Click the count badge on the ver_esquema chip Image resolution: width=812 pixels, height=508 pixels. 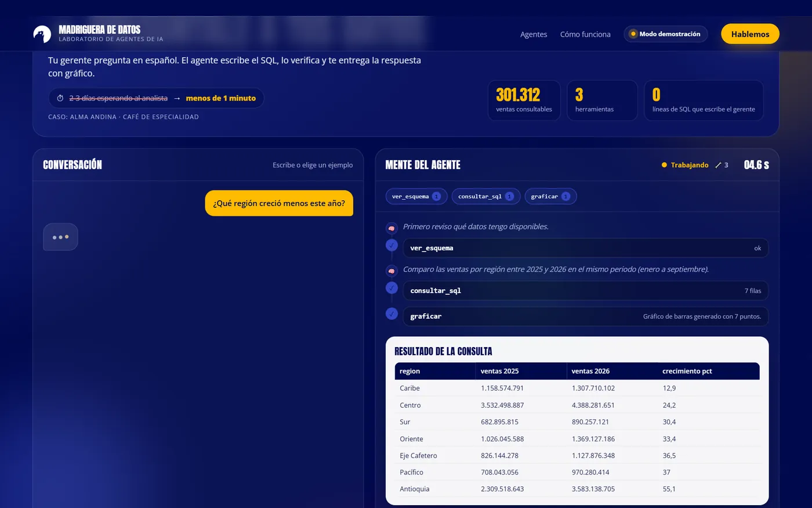437,196
